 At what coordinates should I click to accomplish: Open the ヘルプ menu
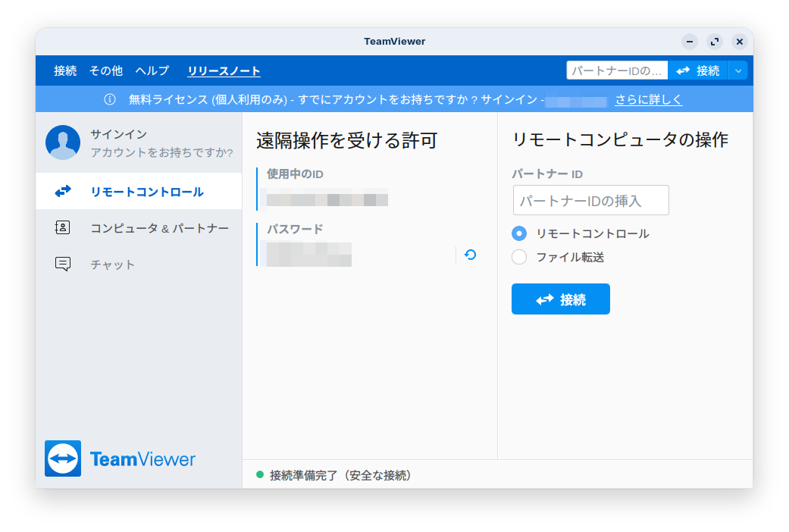tap(152, 71)
